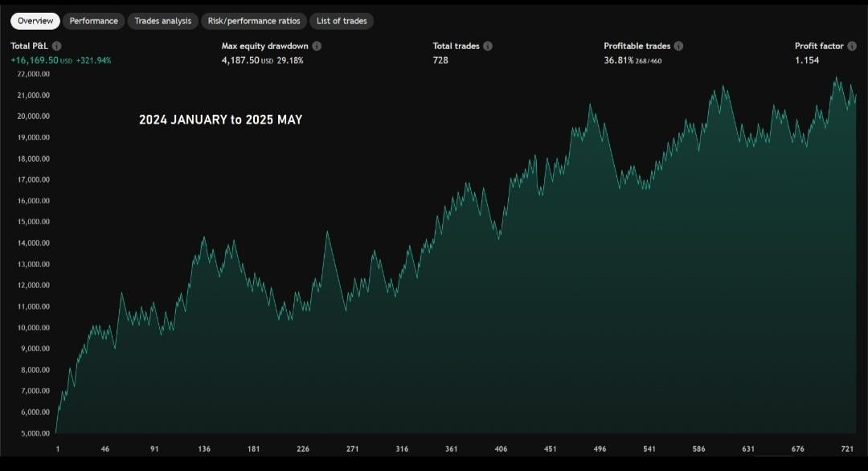Click the 36.81% profitable trades value
Screen dimensions: 868x471
(618, 60)
